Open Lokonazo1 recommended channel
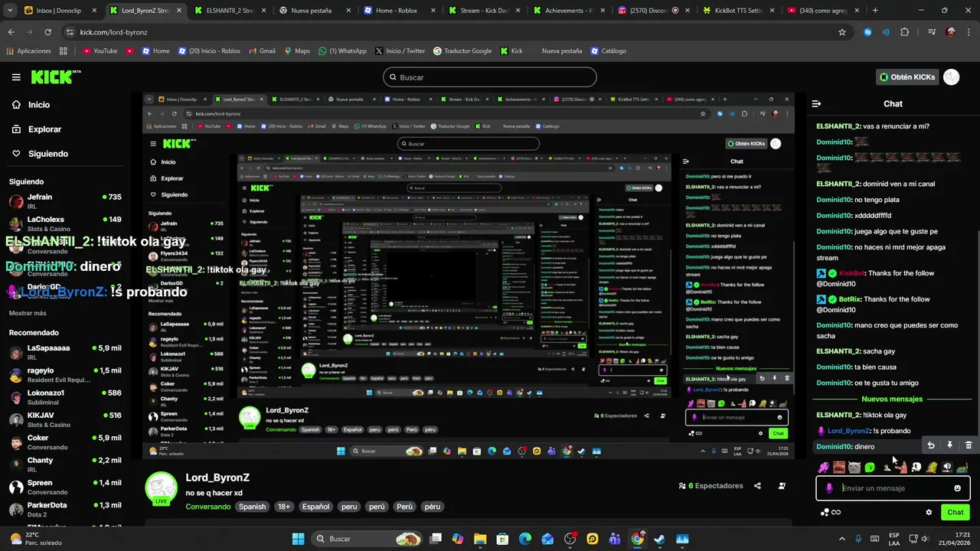 (x=65, y=397)
